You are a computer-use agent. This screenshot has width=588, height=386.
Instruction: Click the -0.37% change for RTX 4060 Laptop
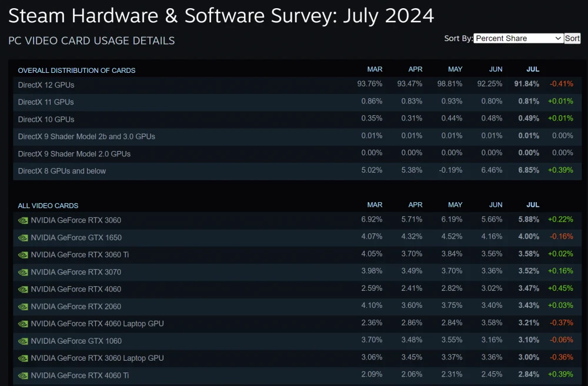[562, 323]
